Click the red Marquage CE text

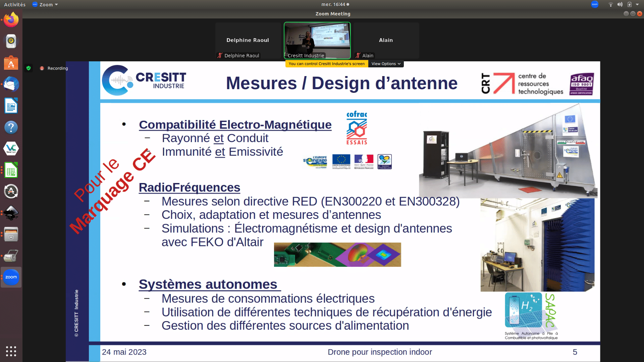(113, 192)
